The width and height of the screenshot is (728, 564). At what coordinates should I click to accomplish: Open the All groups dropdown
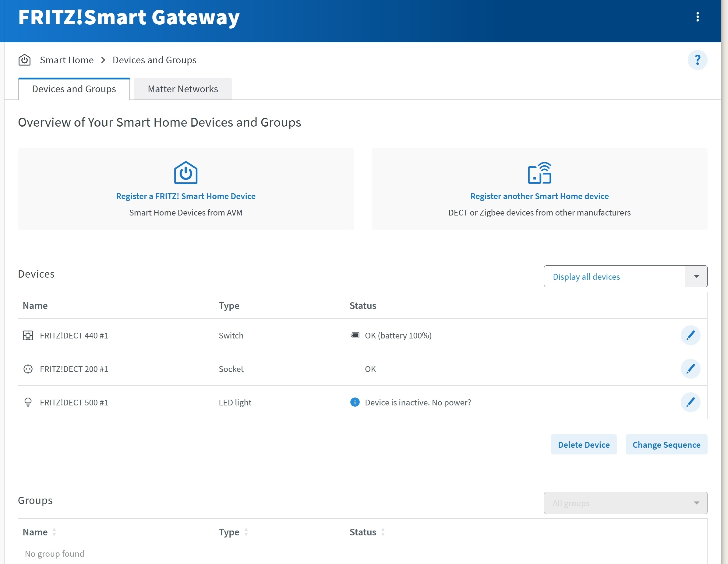[x=626, y=503]
